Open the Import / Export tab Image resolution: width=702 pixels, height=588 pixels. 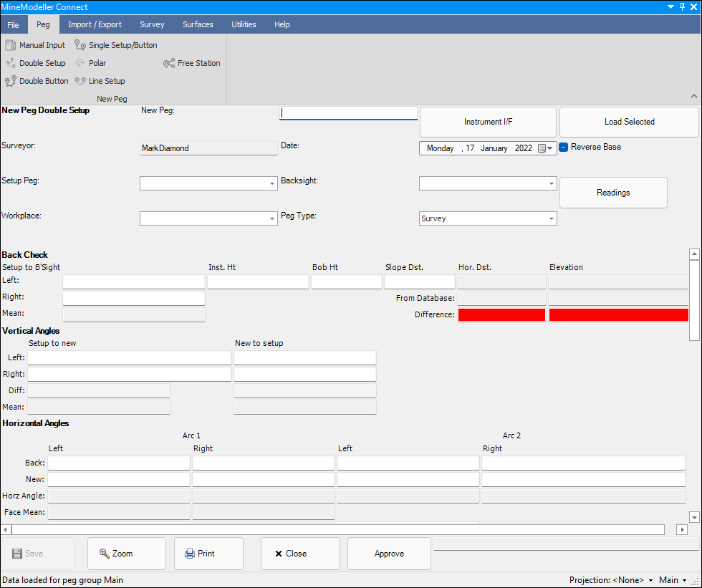click(95, 24)
